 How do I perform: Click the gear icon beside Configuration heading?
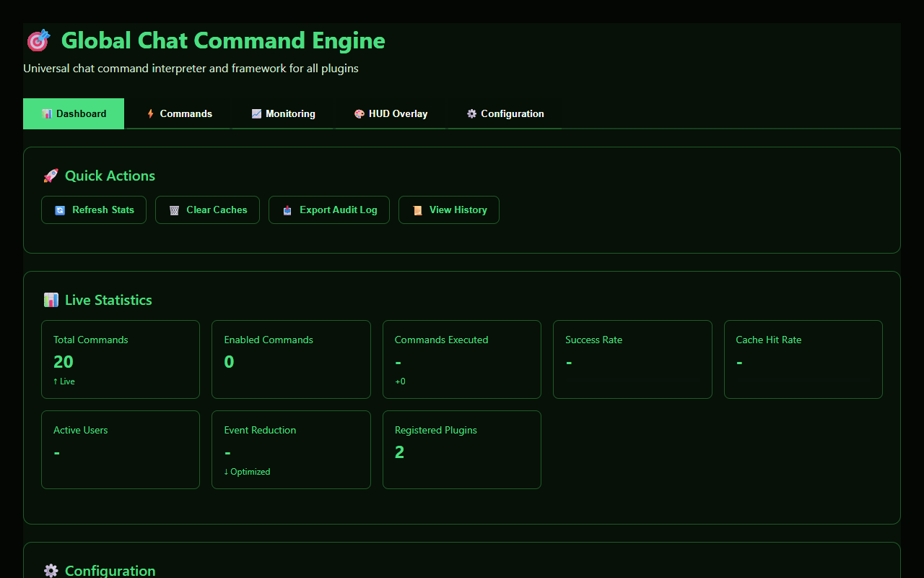51,571
